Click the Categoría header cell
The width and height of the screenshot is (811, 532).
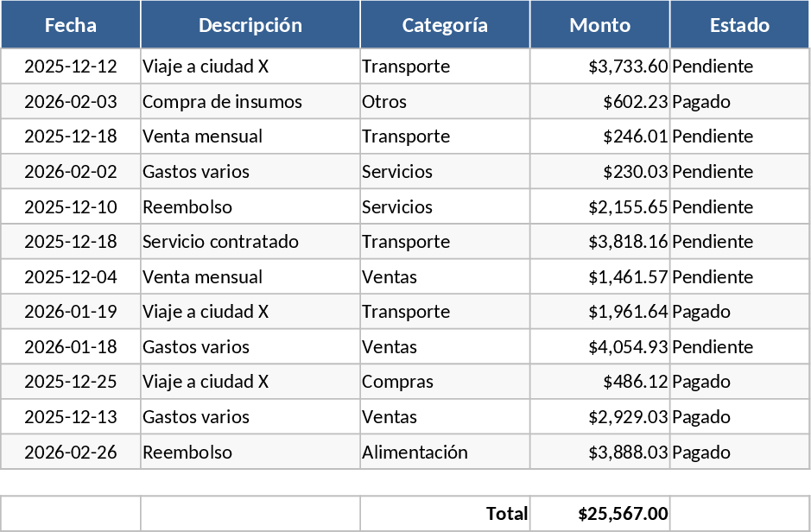[445, 25]
